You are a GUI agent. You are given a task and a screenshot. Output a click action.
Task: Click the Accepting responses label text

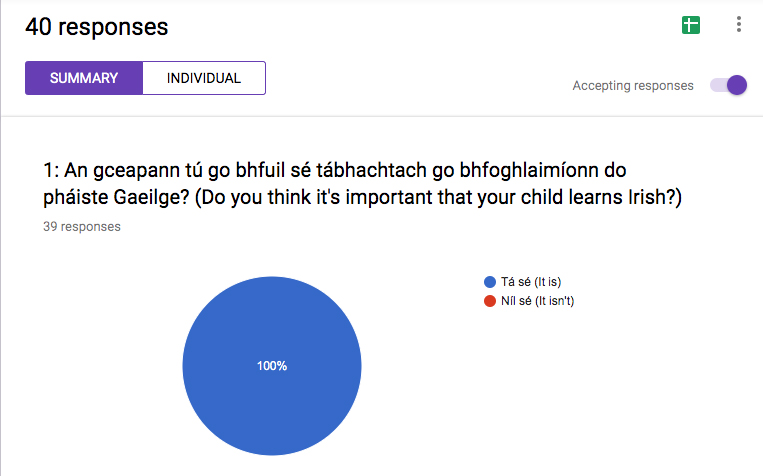(x=633, y=86)
